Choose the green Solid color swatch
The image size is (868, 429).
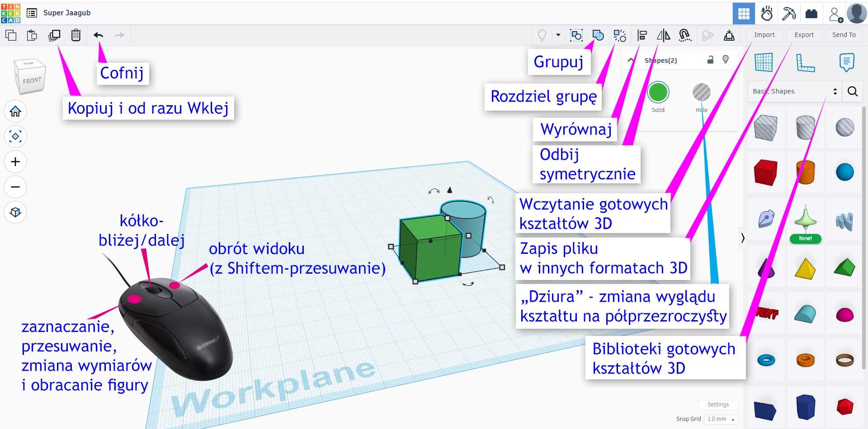tap(658, 93)
